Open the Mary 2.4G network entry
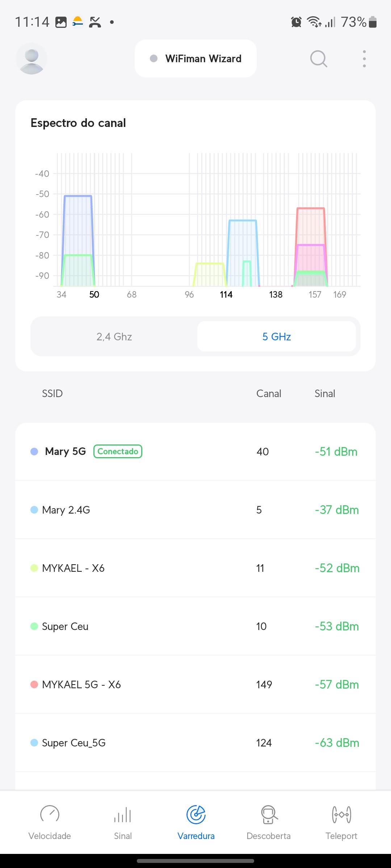The image size is (391, 868). tap(195, 510)
